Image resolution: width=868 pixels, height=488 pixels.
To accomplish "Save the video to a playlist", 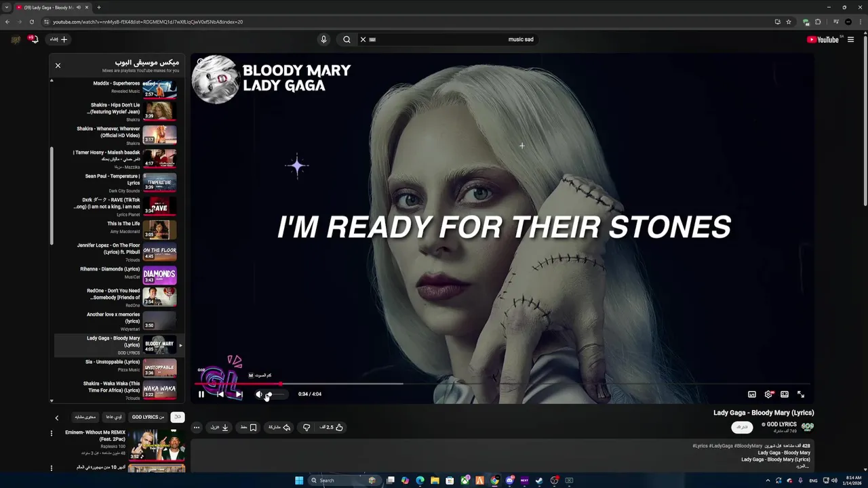I will (249, 427).
